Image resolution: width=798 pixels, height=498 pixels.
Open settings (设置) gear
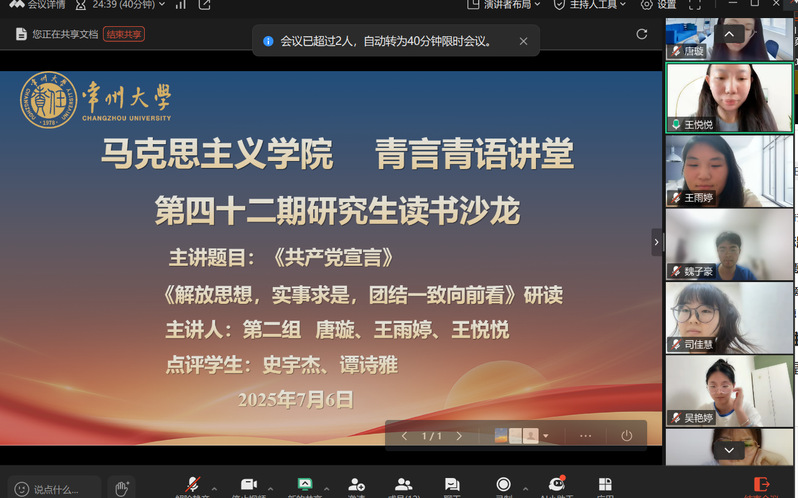(658, 5)
